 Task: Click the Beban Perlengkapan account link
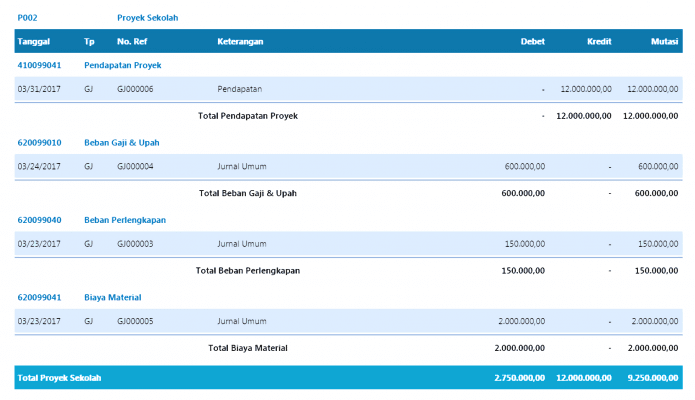124,219
